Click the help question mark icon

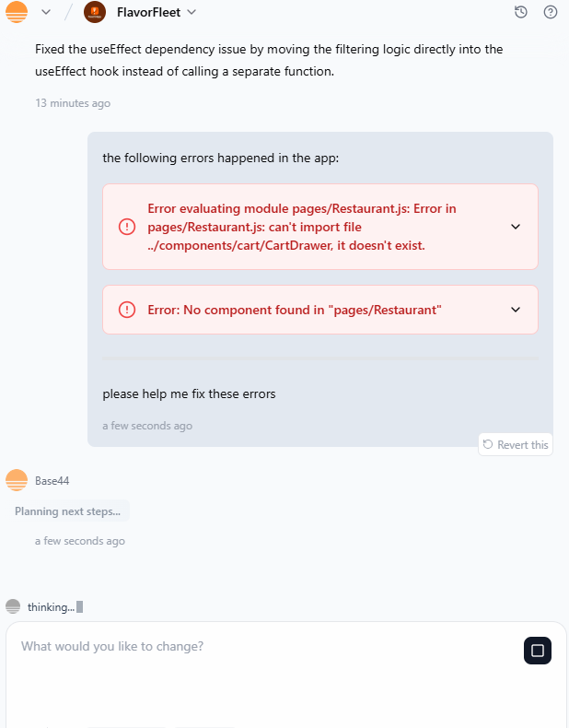pos(551,12)
